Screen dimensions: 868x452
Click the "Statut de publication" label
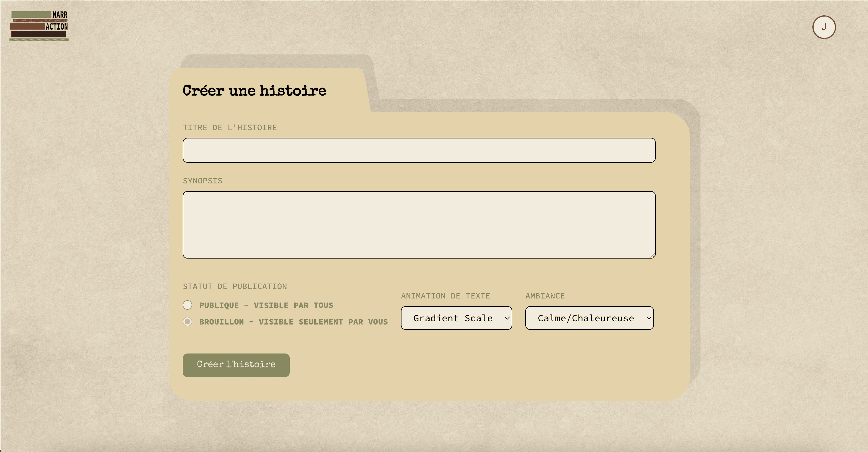234,287
